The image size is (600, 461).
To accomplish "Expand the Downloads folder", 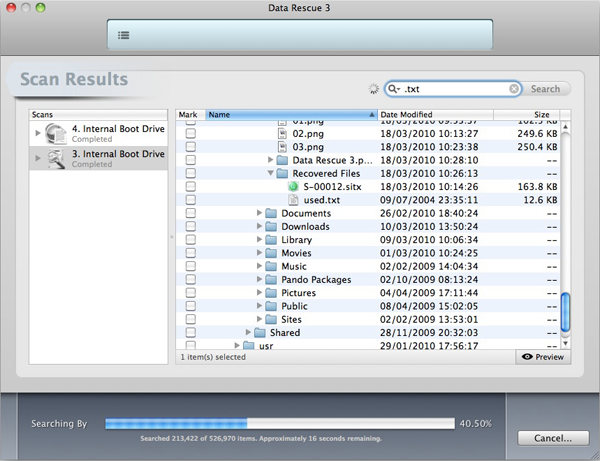I will 260,227.
